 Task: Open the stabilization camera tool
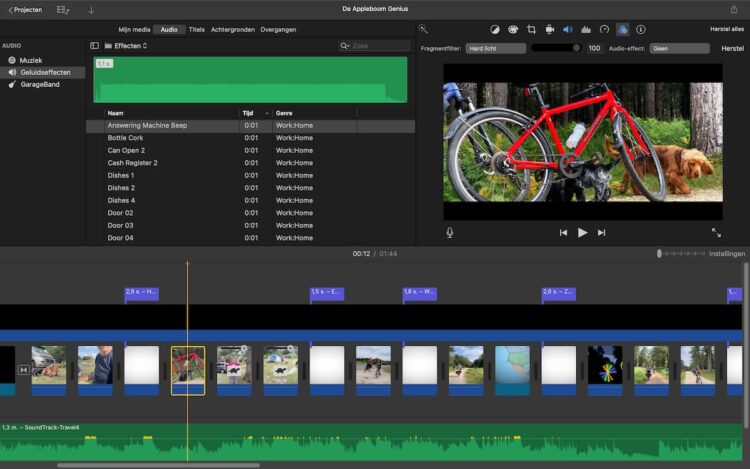click(x=549, y=30)
